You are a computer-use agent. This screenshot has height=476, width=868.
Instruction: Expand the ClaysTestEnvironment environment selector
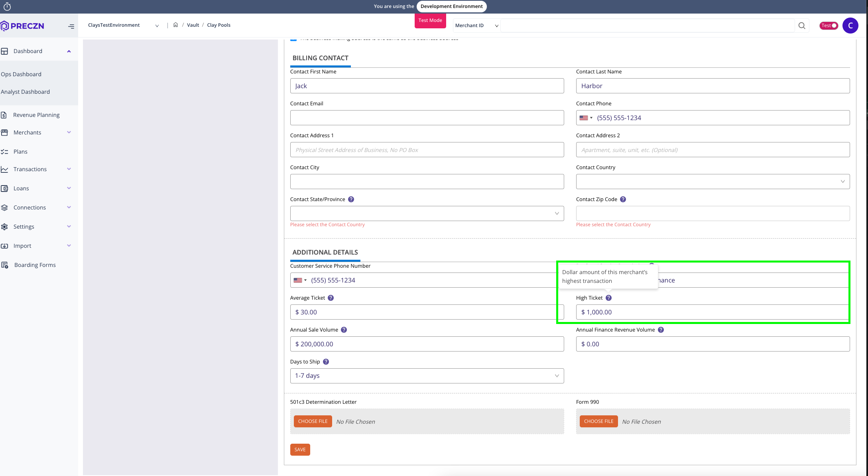click(156, 25)
